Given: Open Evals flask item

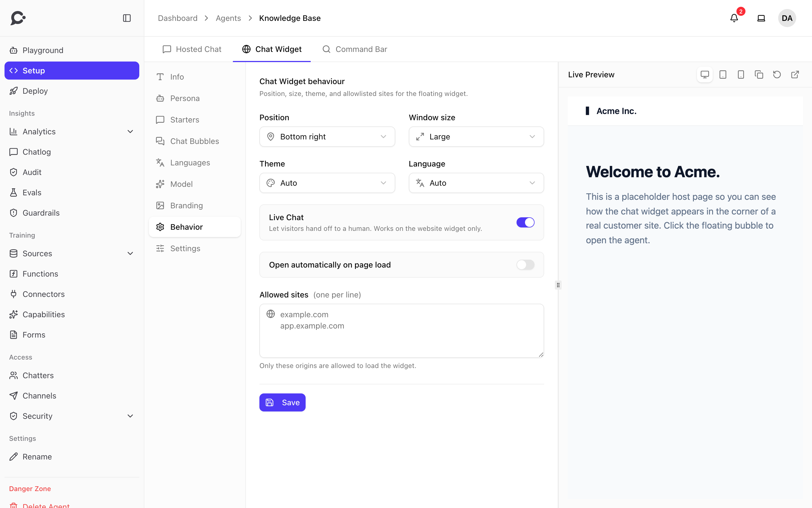Looking at the screenshot, I should (x=72, y=192).
